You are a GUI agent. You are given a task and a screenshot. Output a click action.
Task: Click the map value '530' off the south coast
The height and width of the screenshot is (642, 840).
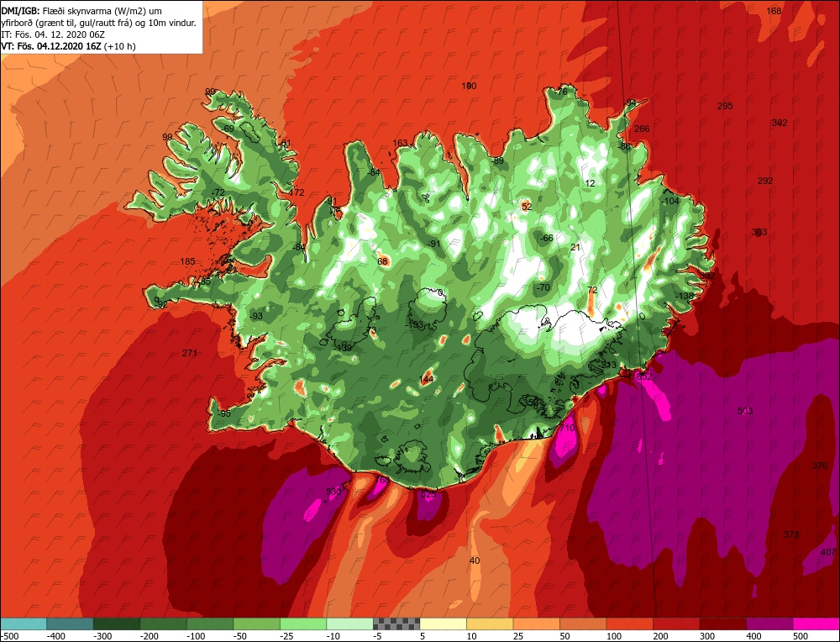(x=333, y=492)
